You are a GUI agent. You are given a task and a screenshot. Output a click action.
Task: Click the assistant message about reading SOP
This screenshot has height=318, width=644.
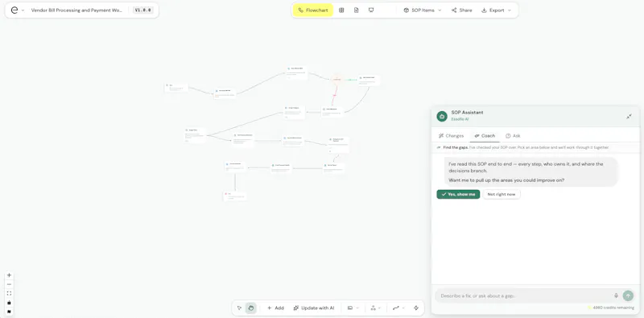point(531,171)
